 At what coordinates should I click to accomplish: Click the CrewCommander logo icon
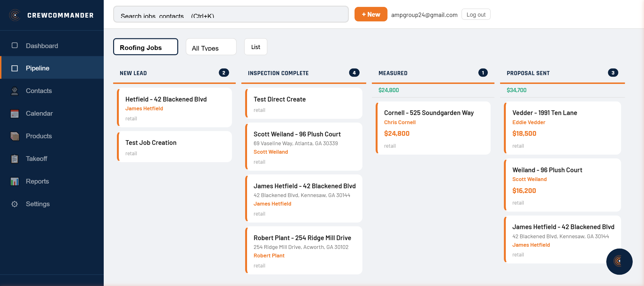(x=15, y=15)
